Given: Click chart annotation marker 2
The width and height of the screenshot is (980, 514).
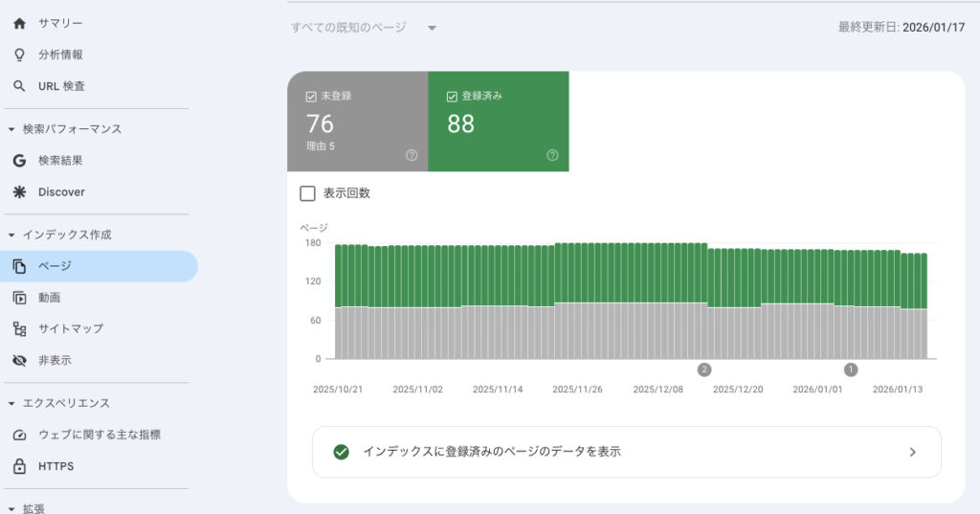Looking at the screenshot, I should 704,369.
